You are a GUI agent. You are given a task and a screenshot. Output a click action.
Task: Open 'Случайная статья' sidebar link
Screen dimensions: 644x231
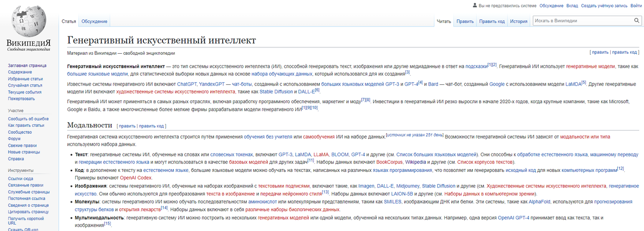(25, 85)
